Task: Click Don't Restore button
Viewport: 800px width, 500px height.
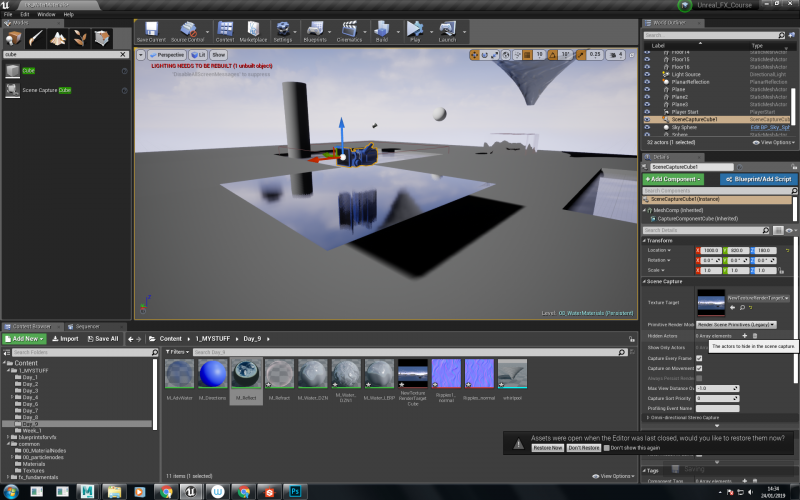Action: point(584,448)
